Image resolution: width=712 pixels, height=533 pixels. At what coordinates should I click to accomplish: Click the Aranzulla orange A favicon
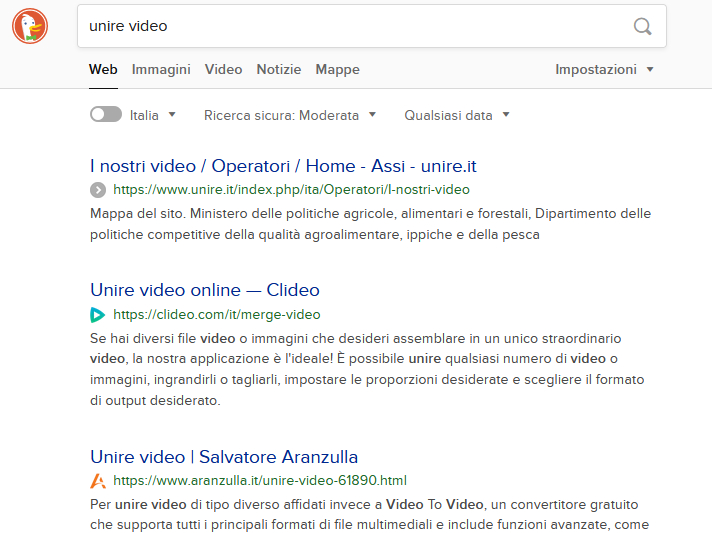pos(98,481)
